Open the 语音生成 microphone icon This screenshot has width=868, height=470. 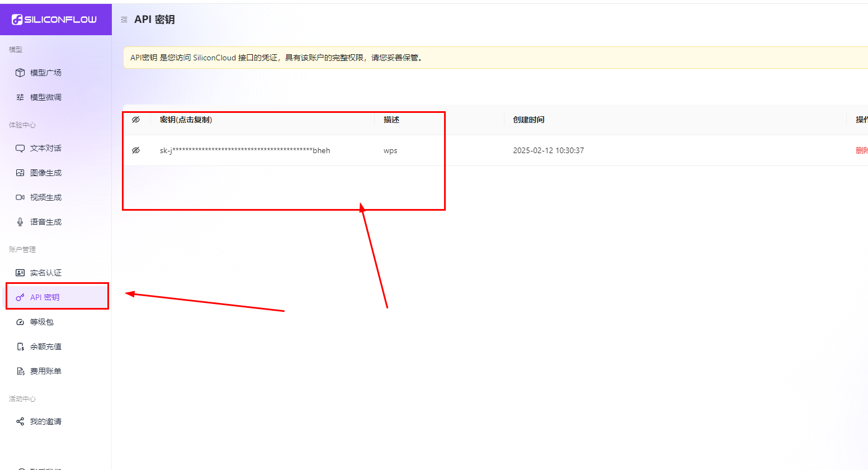pyautogui.click(x=20, y=222)
